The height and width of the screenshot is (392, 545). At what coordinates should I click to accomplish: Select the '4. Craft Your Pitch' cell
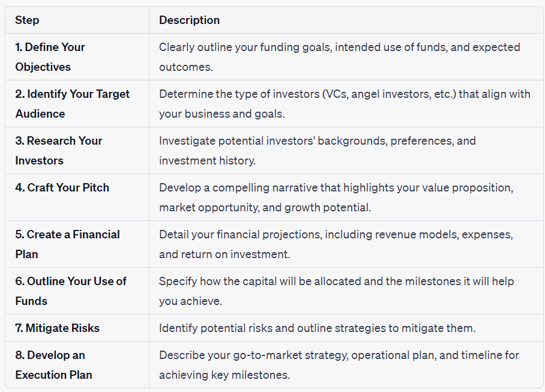coord(77,198)
